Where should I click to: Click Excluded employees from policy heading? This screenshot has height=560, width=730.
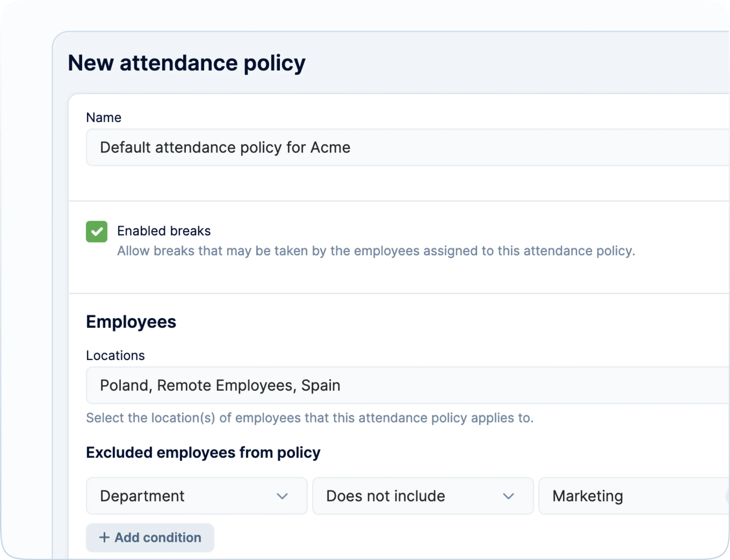tap(203, 453)
